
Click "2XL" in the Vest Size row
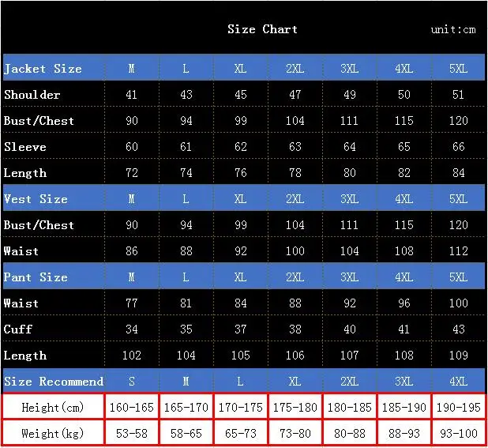point(295,198)
